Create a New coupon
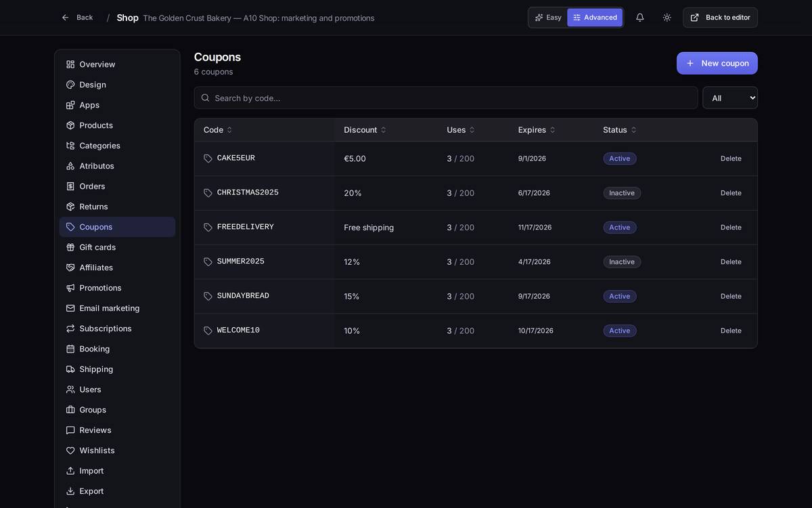The width and height of the screenshot is (812, 508). pos(717,63)
